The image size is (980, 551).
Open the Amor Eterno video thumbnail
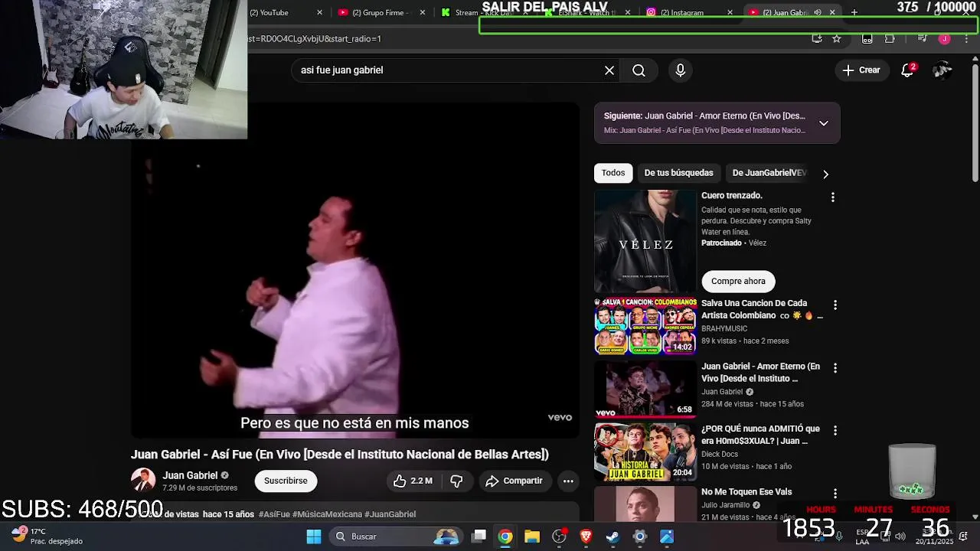tap(645, 389)
